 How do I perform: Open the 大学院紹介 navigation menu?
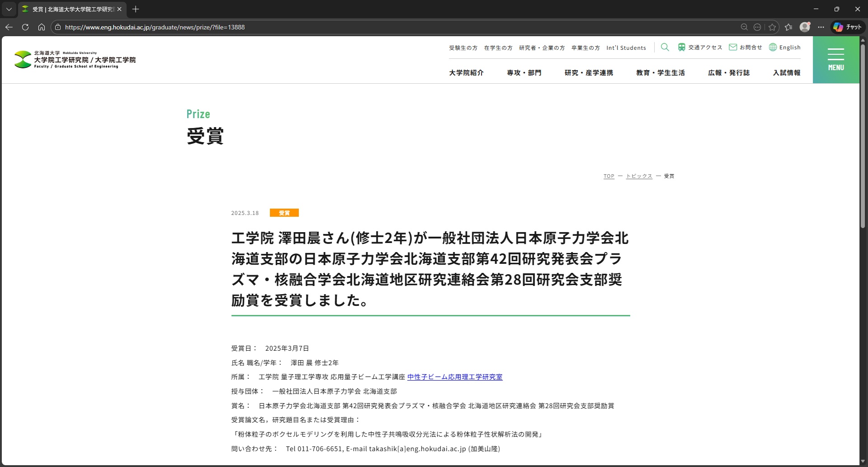[x=466, y=73]
